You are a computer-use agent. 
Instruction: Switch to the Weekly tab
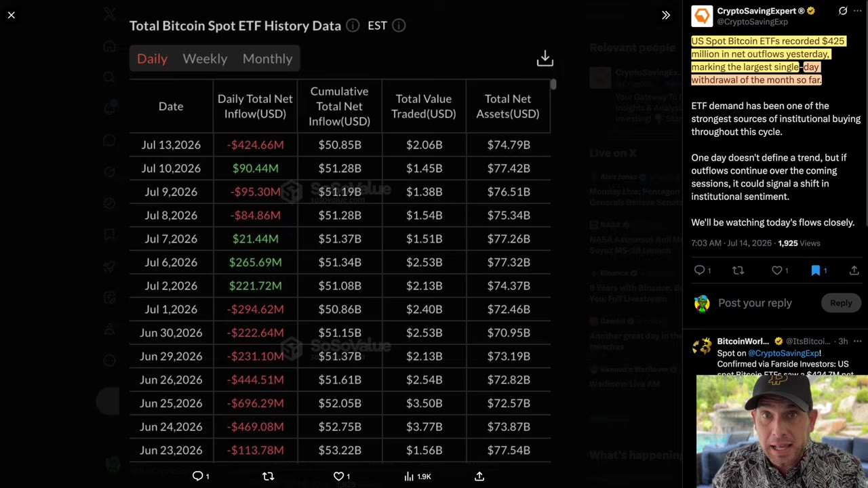pos(205,59)
